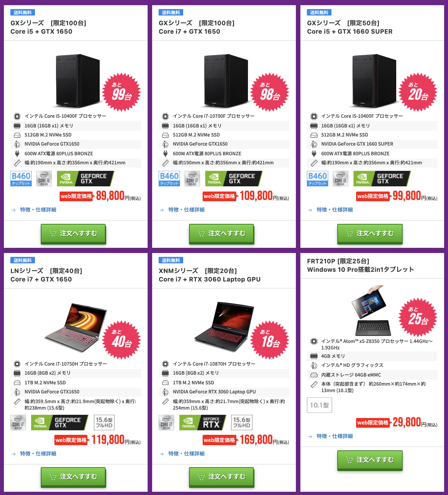Image resolution: width=448 pixels, height=495 pixels.
Task: Click the GeForce RTX badge on the XNM series card
Action: point(203,423)
